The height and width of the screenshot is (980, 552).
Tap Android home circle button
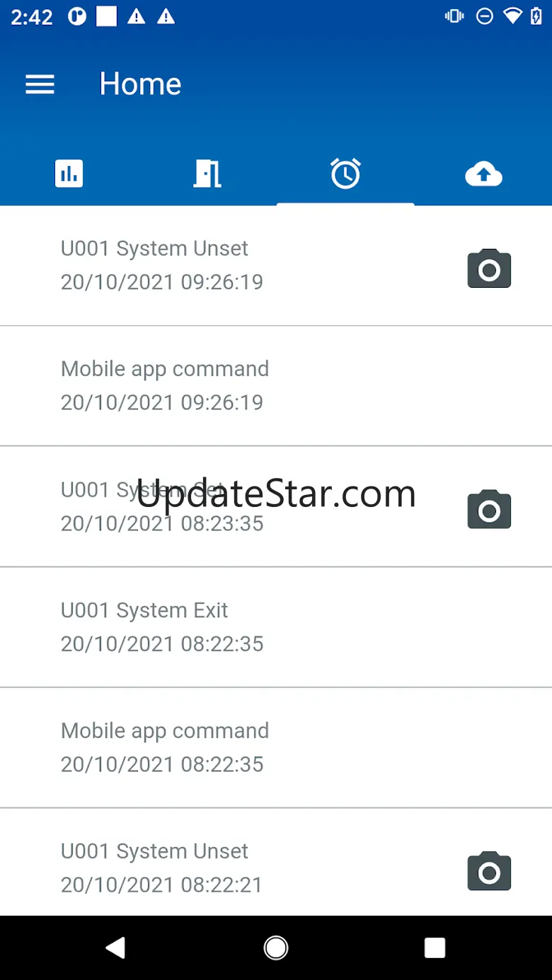[x=275, y=947]
